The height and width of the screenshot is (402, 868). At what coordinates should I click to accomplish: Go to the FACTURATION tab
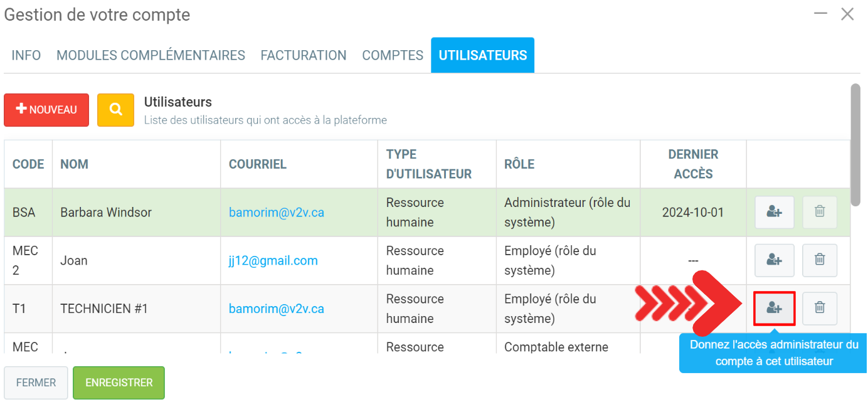pyautogui.click(x=304, y=55)
